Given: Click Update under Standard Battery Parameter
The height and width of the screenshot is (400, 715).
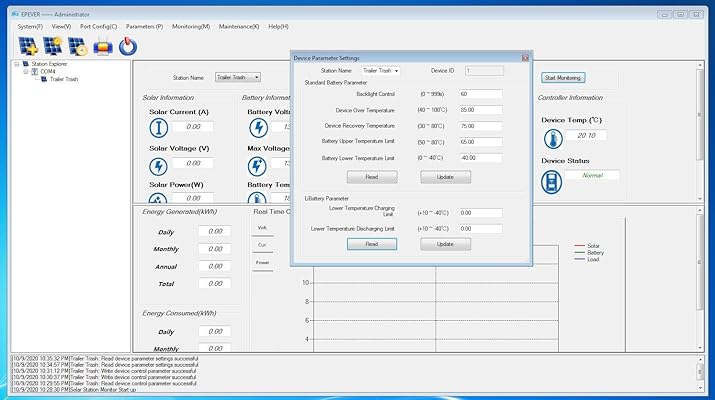Looking at the screenshot, I should coord(445,177).
